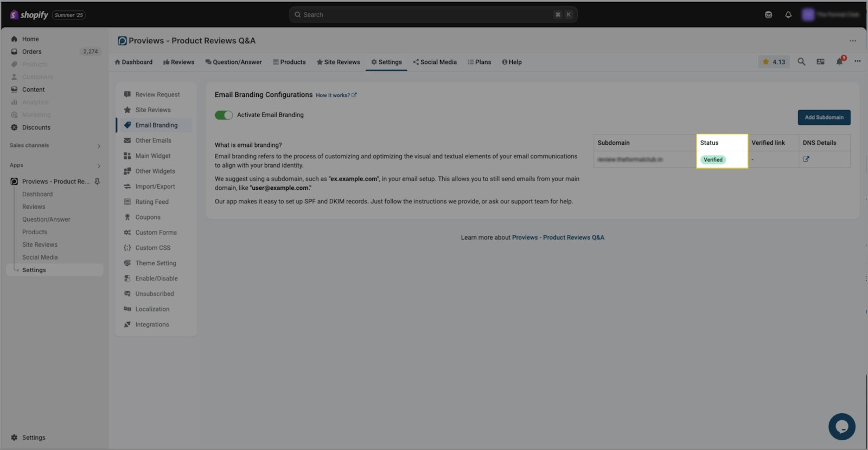The width and height of the screenshot is (868, 450).
Task: Click Shopify logo
Action: tap(29, 15)
